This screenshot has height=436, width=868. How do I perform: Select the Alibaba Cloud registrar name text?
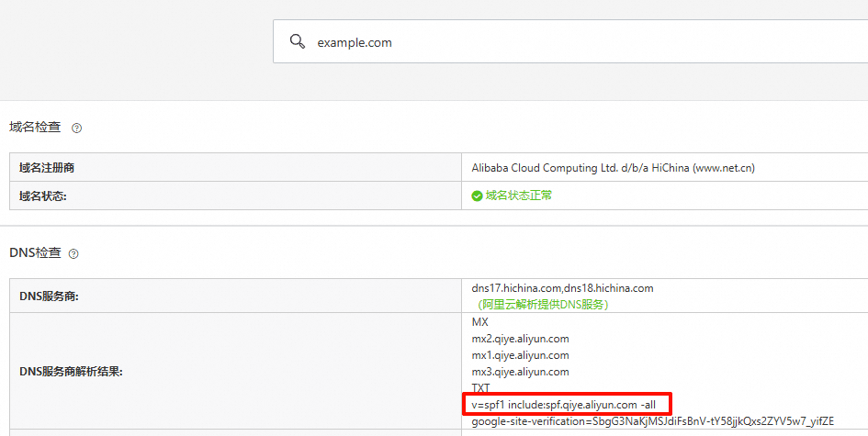(613, 168)
